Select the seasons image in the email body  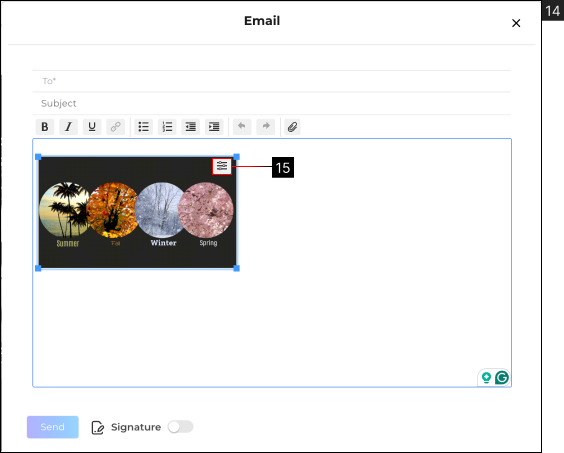pyautogui.click(x=137, y=212)
